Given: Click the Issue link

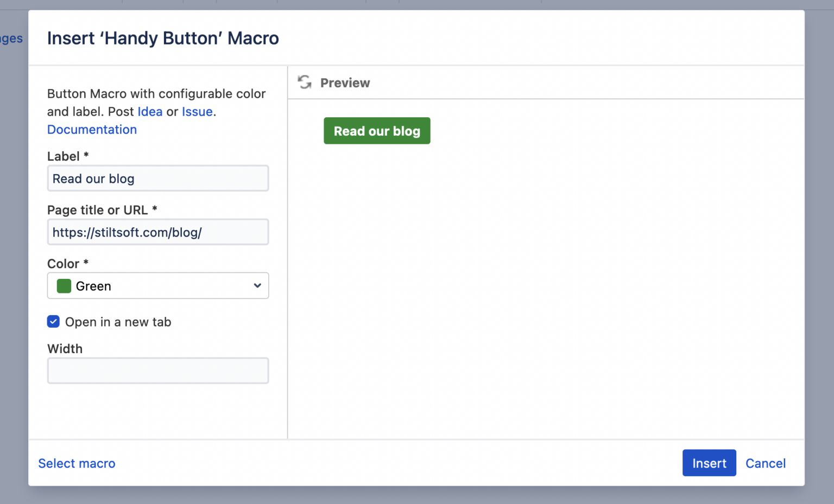Looking at the screenshot, I should (x=197, y=111).
